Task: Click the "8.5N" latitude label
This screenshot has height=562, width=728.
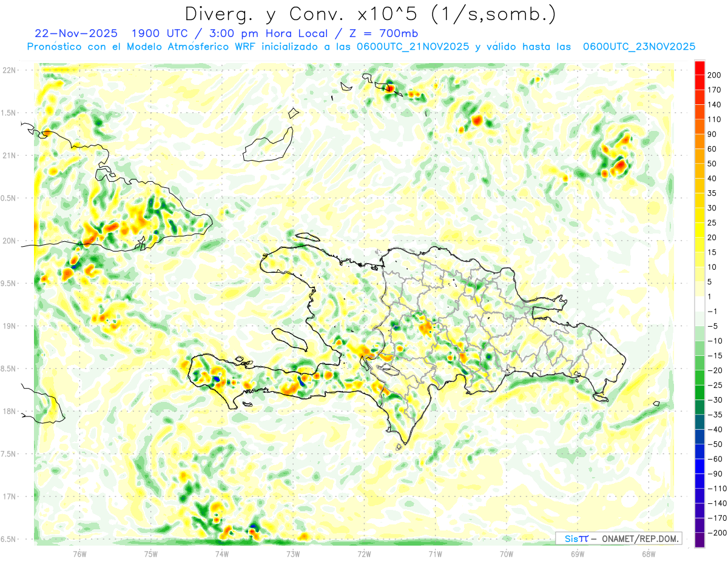Action: [9, 369]
